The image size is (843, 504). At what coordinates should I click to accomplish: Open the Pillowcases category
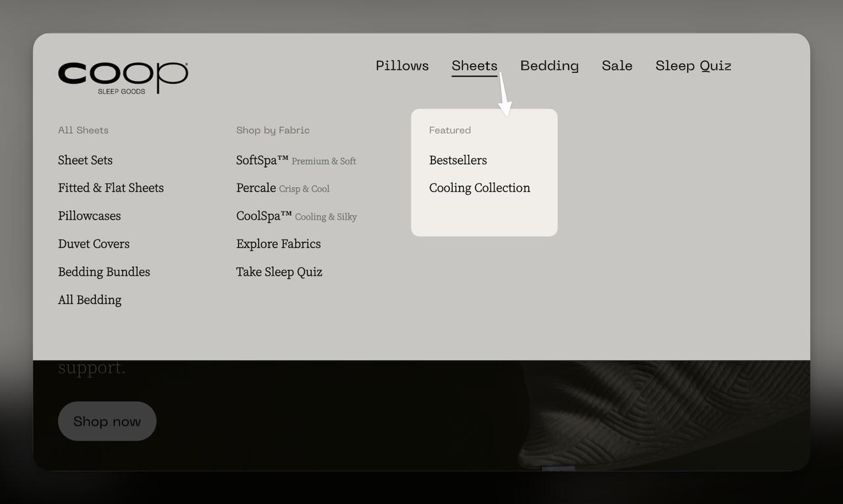coord(89,216)
